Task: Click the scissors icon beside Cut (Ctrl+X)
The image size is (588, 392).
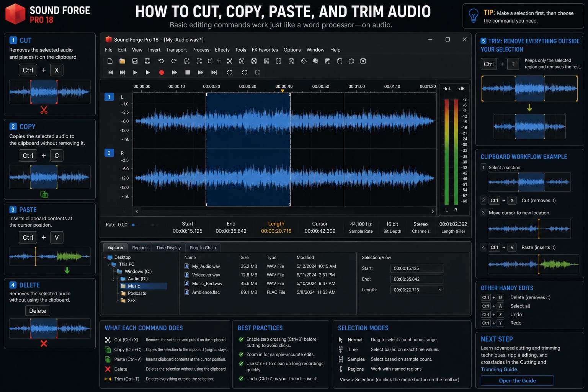Action: [108, 340]
